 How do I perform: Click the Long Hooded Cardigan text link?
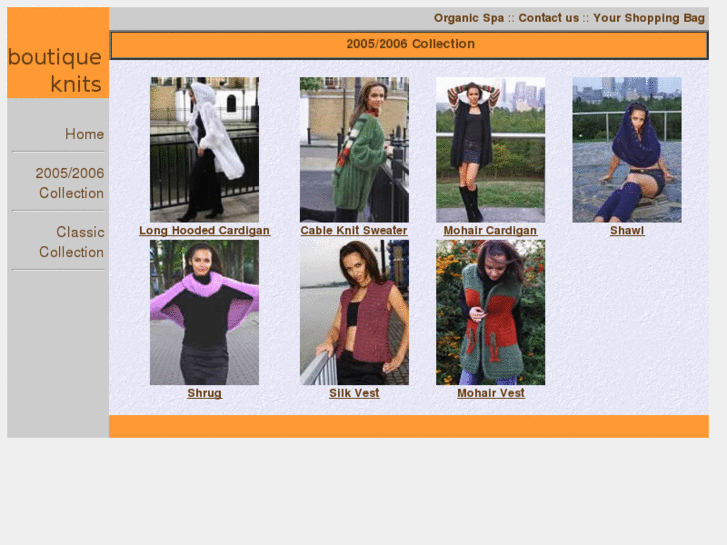pyautogui.click(x=204, y=231)
